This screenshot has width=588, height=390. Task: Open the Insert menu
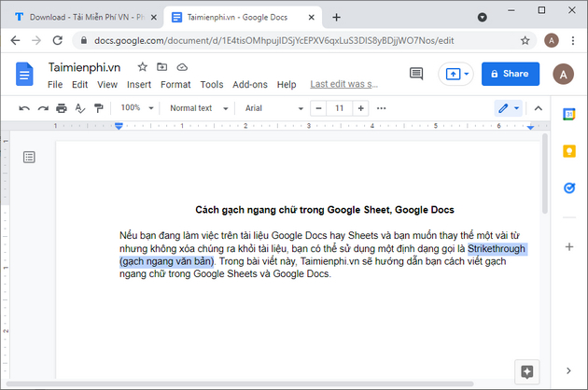(139, 85)
